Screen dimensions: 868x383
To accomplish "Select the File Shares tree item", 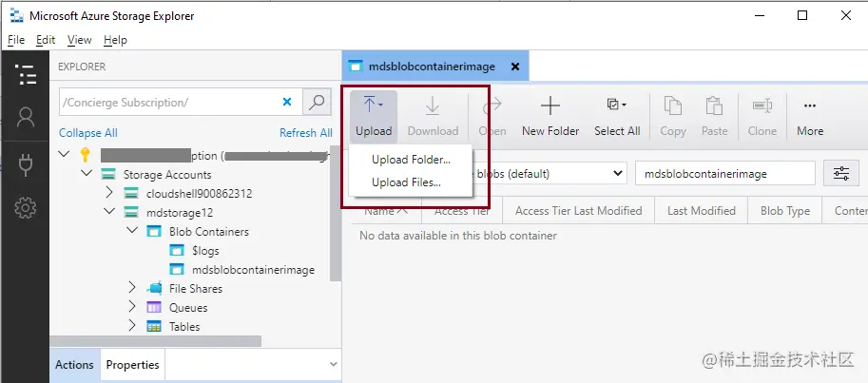I will click(196, 289).
